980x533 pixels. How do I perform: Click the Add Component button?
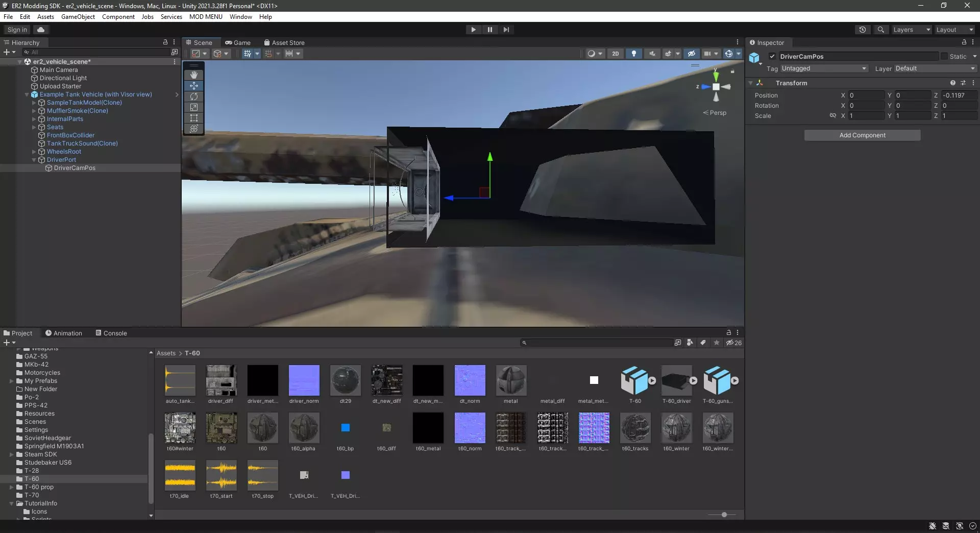862,135
